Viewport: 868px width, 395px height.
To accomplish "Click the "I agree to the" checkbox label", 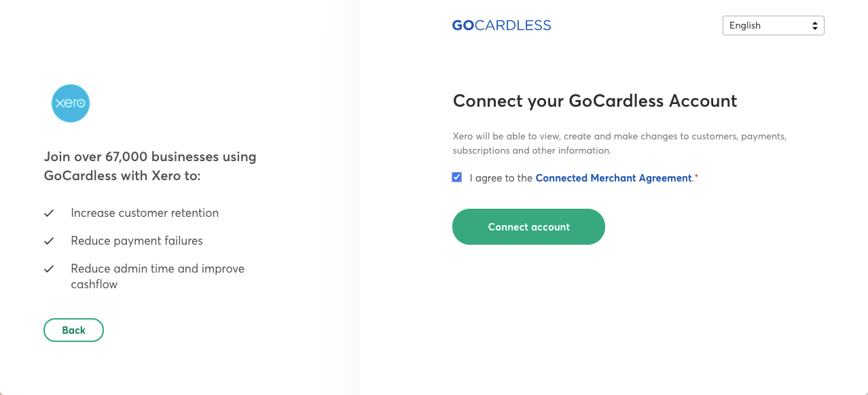I will point(501,178).
